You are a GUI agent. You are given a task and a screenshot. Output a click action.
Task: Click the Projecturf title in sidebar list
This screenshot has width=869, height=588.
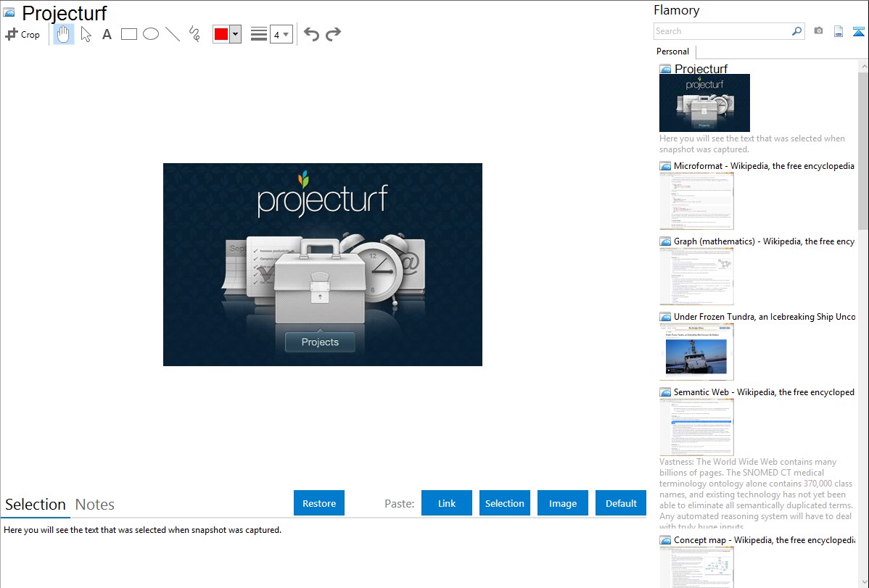coord(701,69)
